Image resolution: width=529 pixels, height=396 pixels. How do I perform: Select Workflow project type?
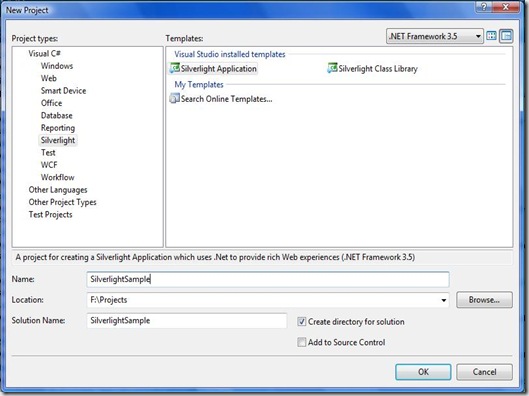click(58, 177)
